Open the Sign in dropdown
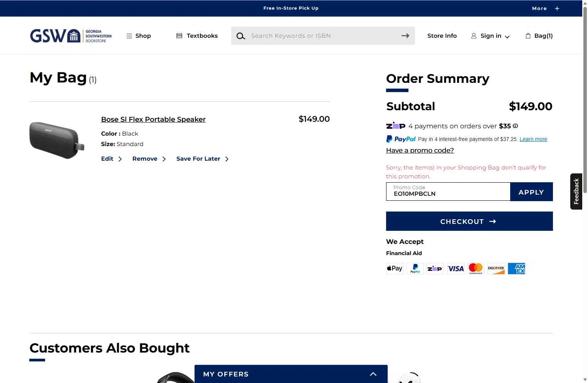 click(491, 36)
